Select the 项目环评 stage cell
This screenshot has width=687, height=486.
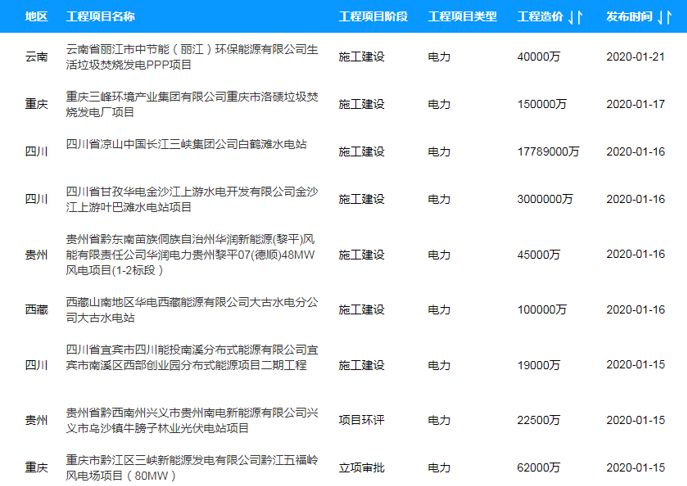click(361, 420)
